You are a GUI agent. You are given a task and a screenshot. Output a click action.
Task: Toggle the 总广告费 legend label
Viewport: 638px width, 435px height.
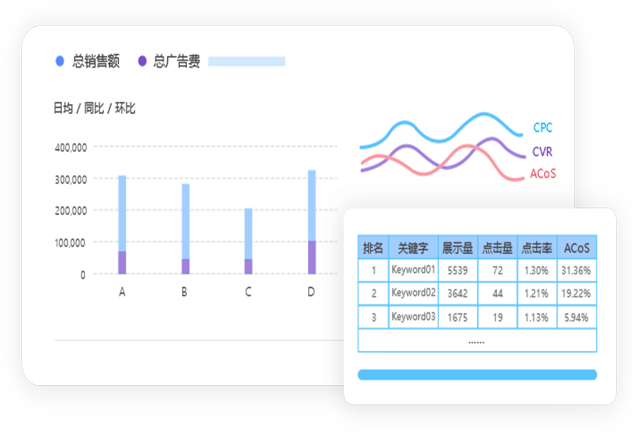[177, 61]
